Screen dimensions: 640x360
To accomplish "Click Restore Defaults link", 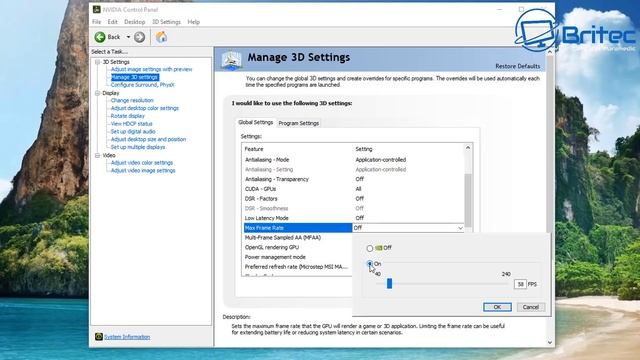I will (518, 66).
